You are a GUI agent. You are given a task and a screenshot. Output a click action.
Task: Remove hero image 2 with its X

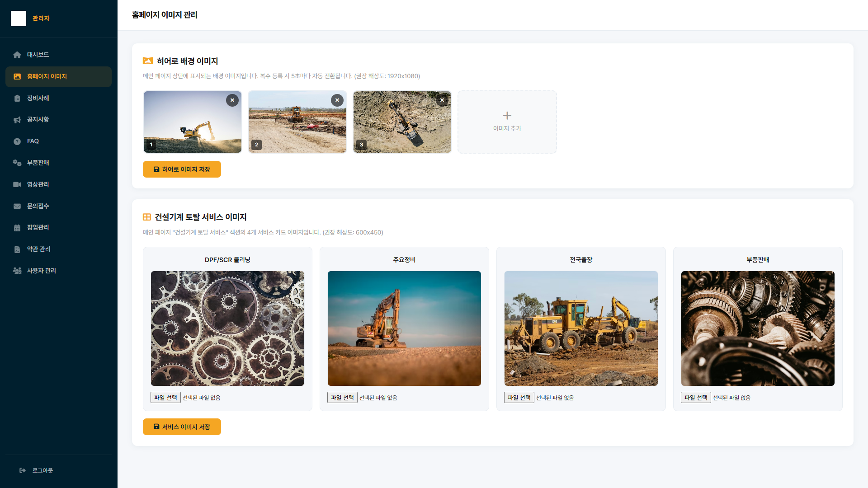click(337, 100)
